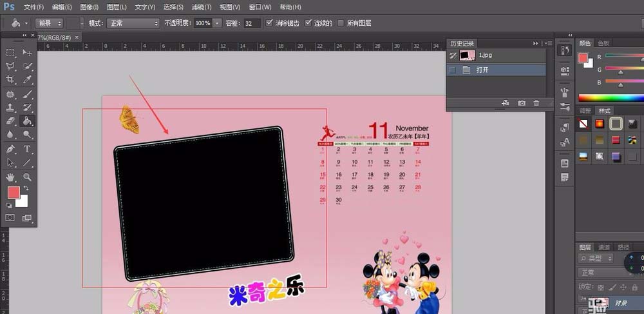
Task: Open the tool preset picker arrow
Action: click(x=26, y=23)
